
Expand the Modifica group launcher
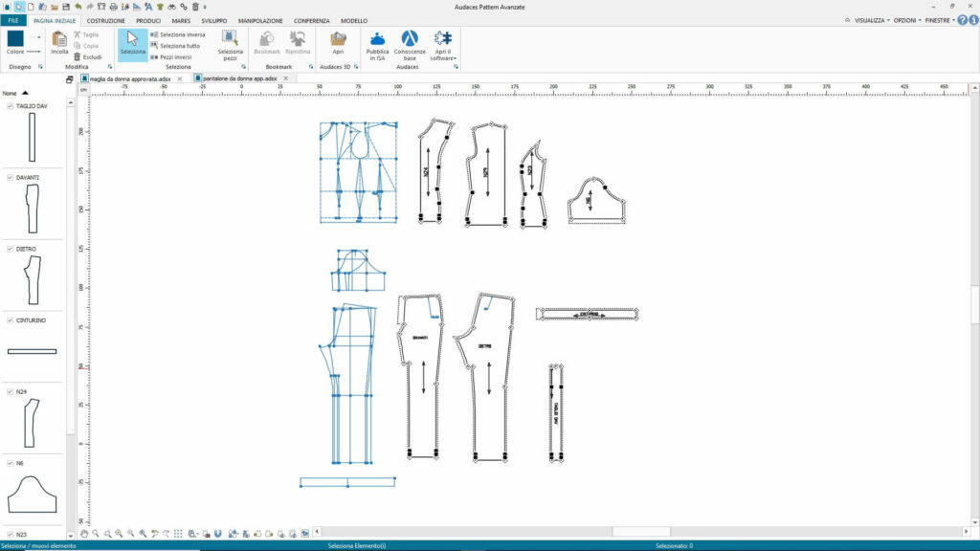(x=110, y=67)
